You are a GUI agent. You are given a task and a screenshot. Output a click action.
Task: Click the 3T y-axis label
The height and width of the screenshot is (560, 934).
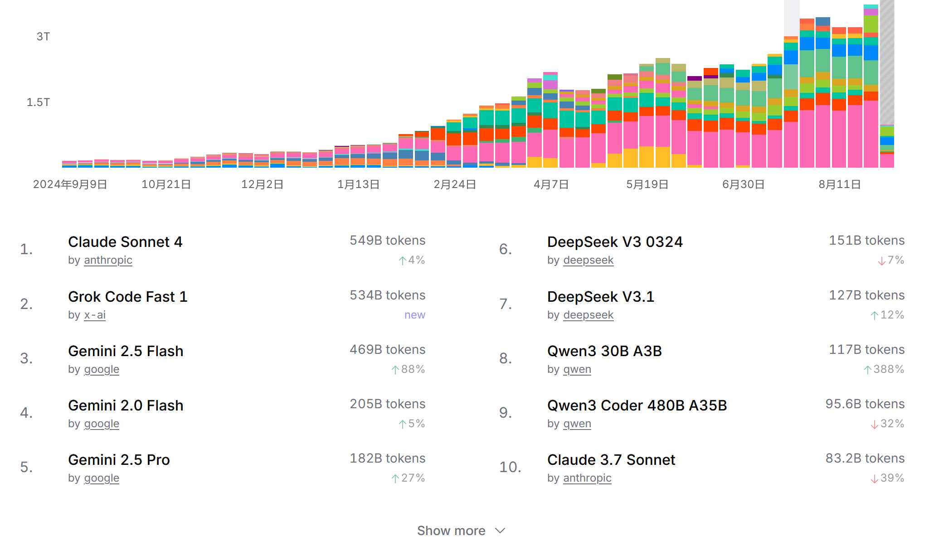click(43, 37)
